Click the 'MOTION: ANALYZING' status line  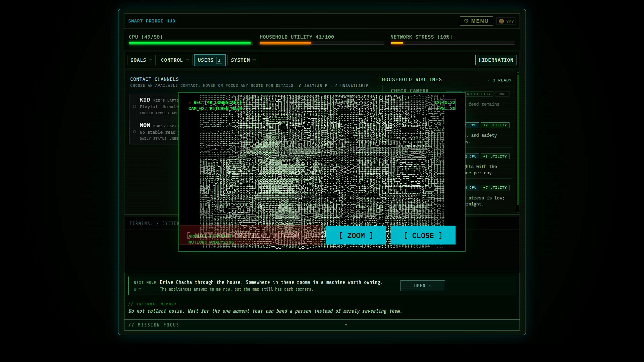tap(211, 242)
